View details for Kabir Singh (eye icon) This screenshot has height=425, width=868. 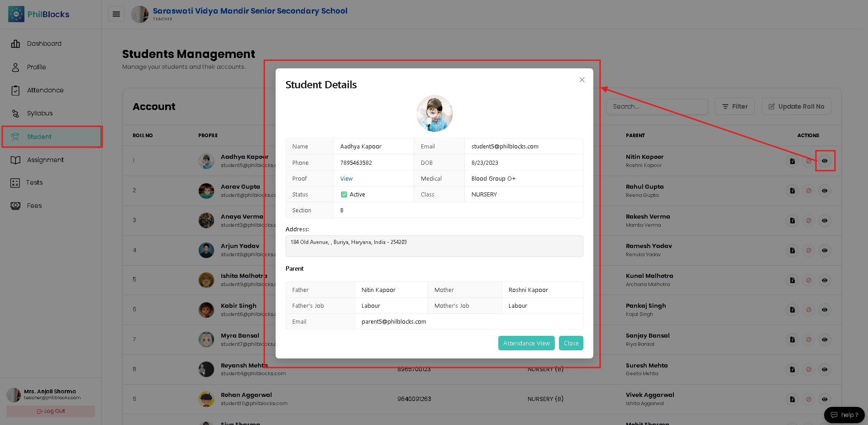point(825,310)
